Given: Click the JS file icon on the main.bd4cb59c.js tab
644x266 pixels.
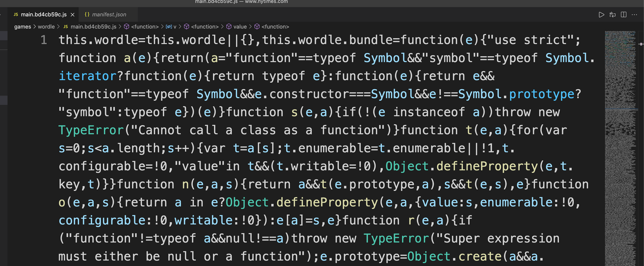Looking at the screenshot, I should click(x=16, y=14).
